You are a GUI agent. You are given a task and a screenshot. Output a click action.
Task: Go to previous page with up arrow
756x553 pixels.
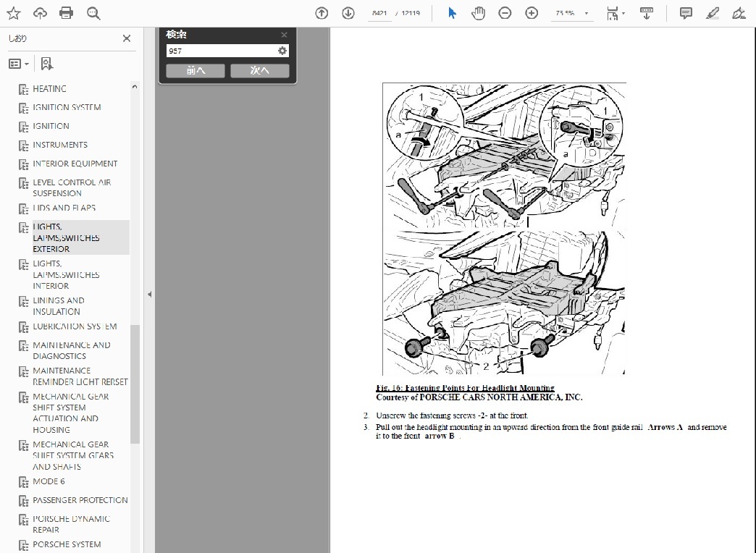[x=322, y=13]
